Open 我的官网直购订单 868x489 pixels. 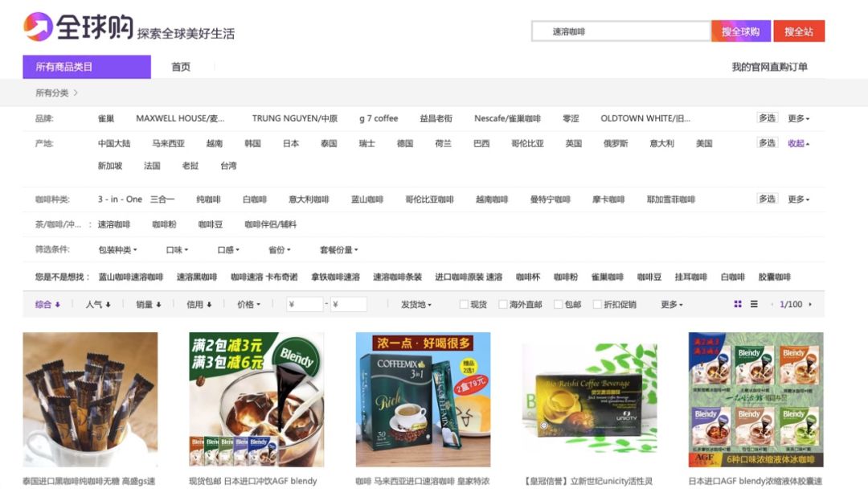coord(769,67)
